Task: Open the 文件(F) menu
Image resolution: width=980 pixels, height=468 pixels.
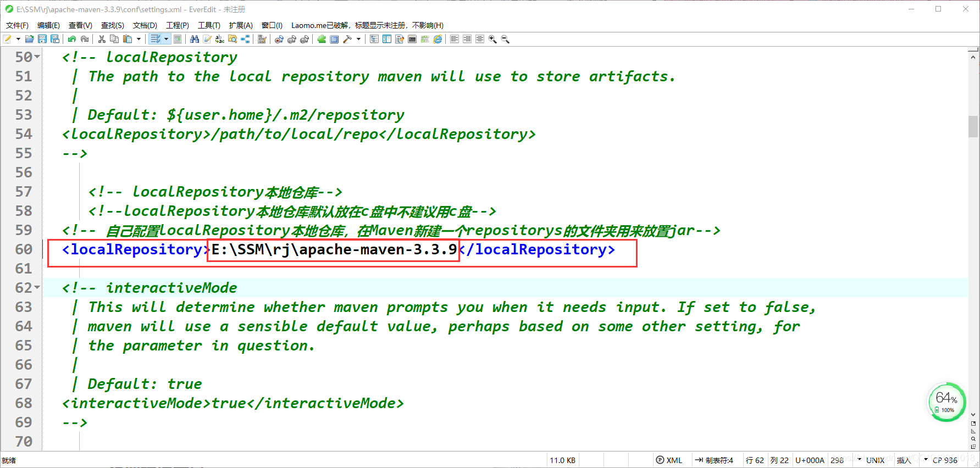Action: point(17,25)
